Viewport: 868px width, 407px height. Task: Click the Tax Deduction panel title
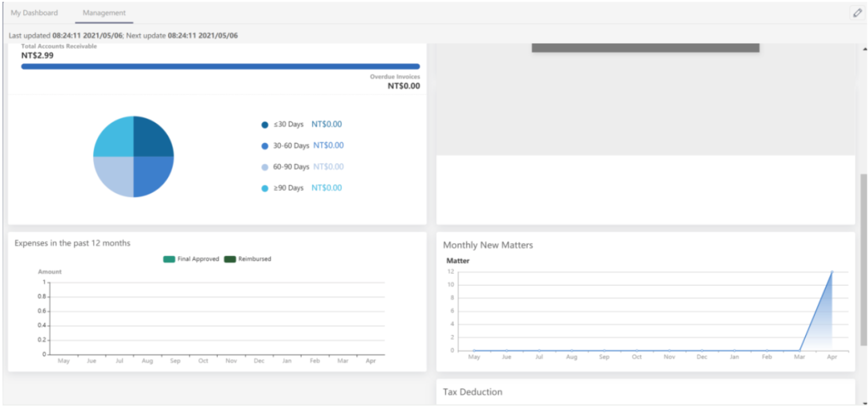472,392
